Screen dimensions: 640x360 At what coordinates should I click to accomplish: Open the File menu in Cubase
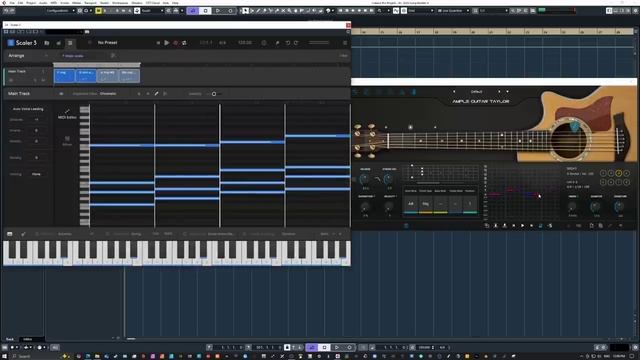pyautogui.click(x=12, y=3)
